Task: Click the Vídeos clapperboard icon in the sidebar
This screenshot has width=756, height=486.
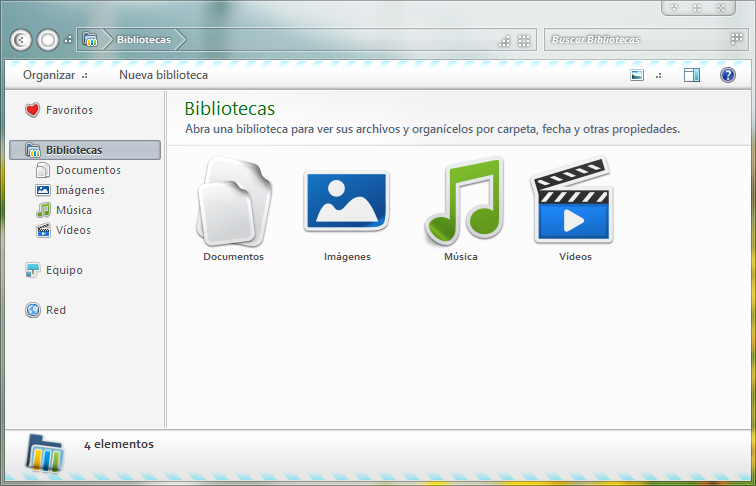Action: click(x=43, y=230)
